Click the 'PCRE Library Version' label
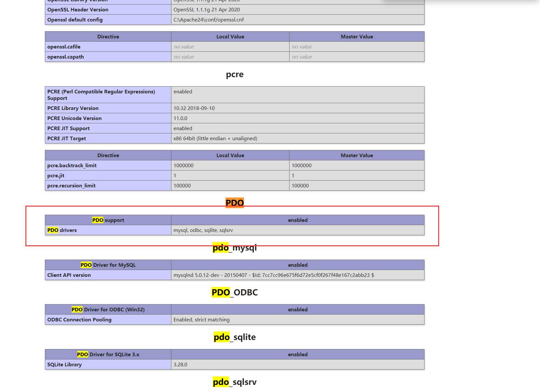The image size is (540, 392). click(73, 108)
